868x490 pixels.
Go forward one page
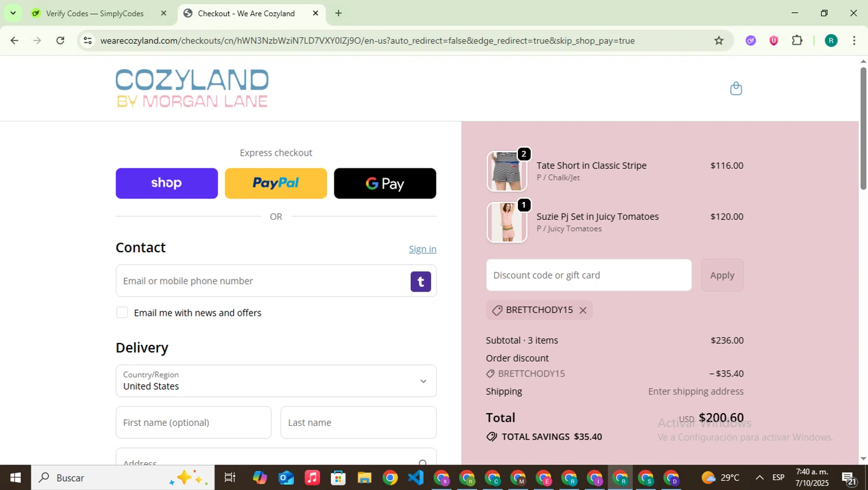click(37, 40)
